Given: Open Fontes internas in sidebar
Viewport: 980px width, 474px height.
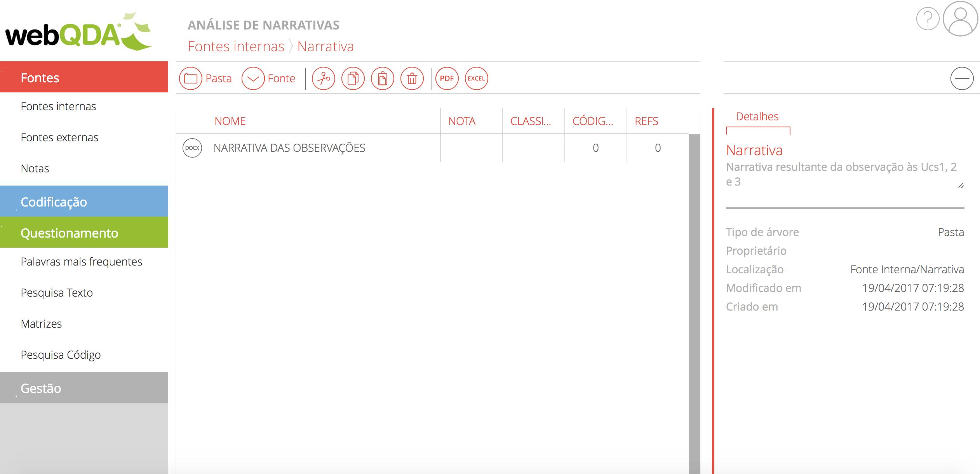Looking at the screenshot, I should pos(58,106).
